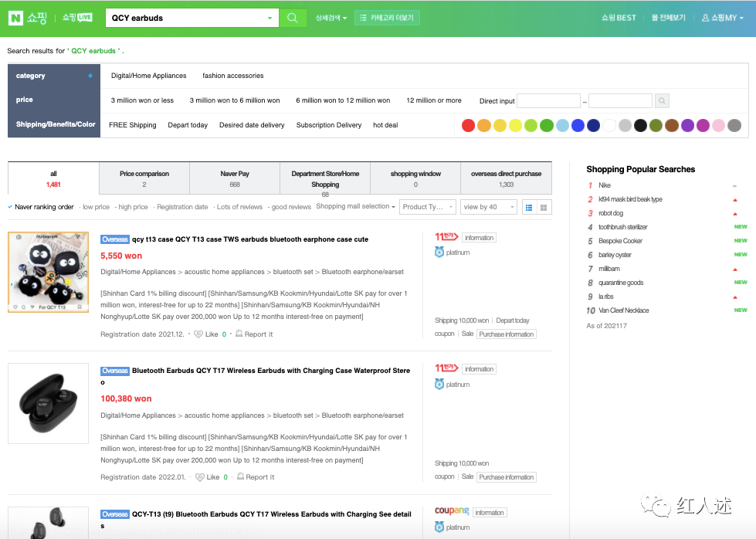Click platinum badge on T17 Waterproof listing
Image resolution: width=756 pixels, height=539 pixels.
point(453,385)
